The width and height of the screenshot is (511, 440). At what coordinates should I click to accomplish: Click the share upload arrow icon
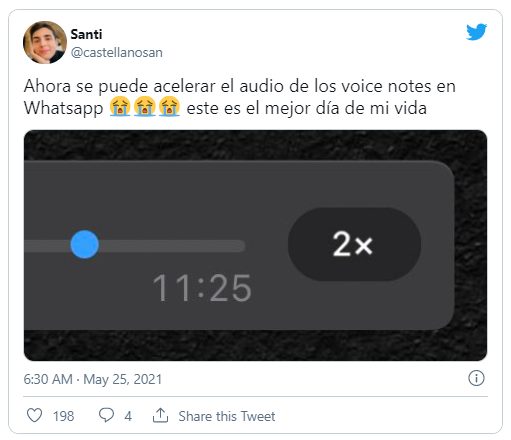160,415
